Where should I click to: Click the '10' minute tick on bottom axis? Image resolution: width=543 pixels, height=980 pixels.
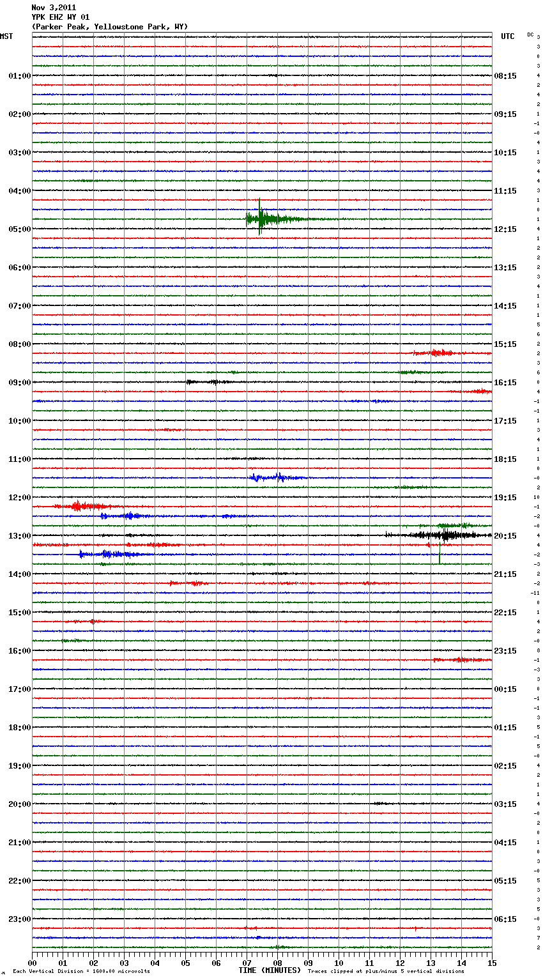coord(339,963)
